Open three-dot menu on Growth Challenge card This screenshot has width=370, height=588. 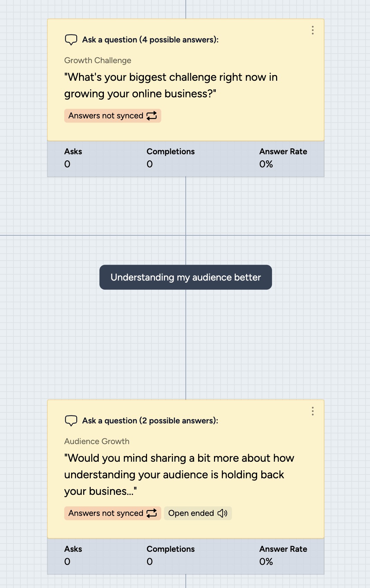313,30
